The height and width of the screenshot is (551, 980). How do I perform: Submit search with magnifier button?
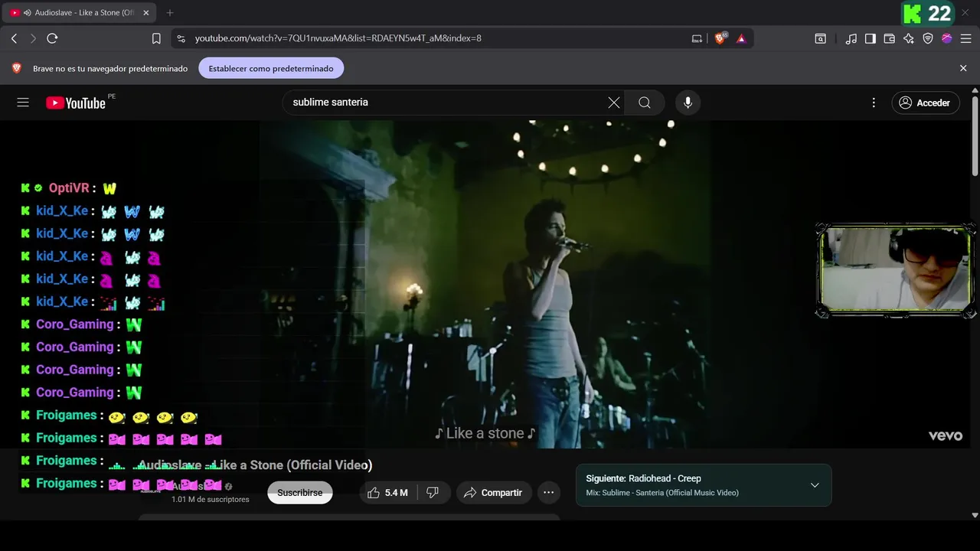645,103
